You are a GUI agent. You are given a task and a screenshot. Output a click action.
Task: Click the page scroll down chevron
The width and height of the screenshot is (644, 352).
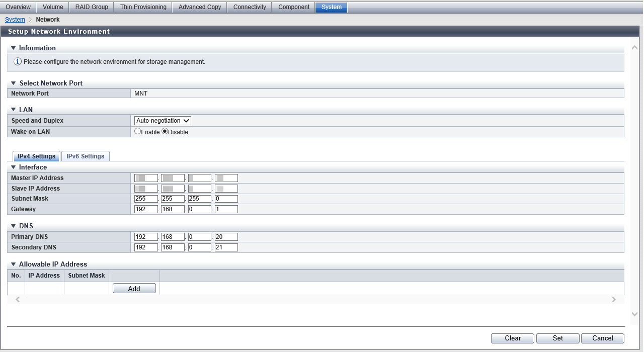(634, 314)
